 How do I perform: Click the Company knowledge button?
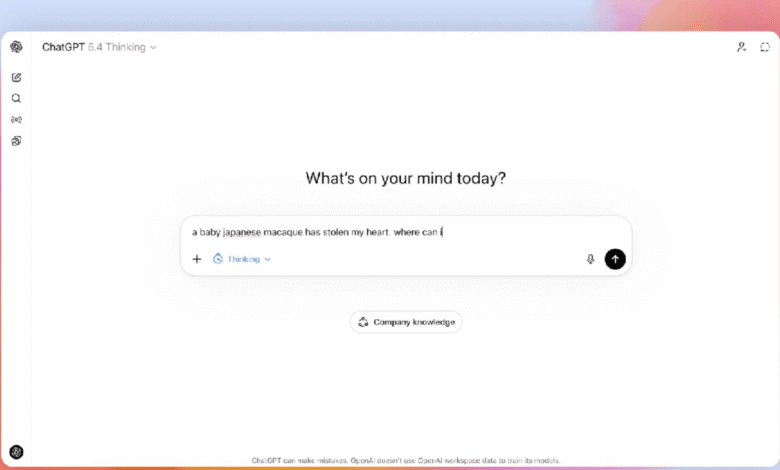[x=406, y=322]
